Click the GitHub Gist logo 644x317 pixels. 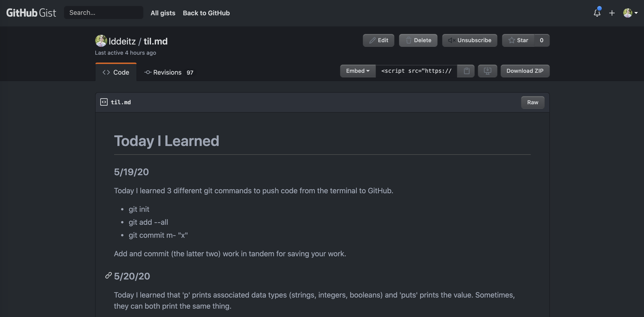pyautogui.click(x=31, y=13)
